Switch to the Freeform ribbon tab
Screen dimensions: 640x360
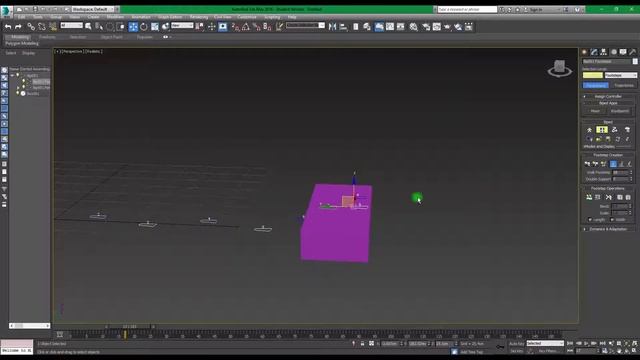coord(47,37)
